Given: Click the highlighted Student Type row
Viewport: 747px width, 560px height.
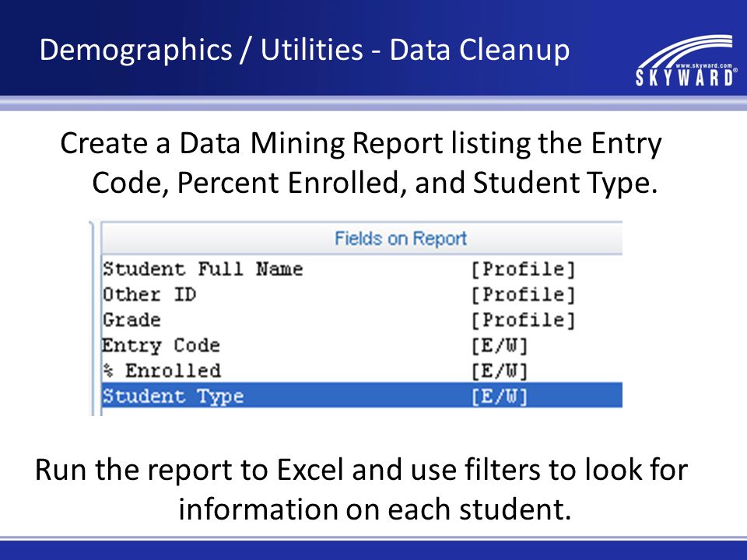Looking at the screenshot, I should pyautogui.click(x=362, y=395).
